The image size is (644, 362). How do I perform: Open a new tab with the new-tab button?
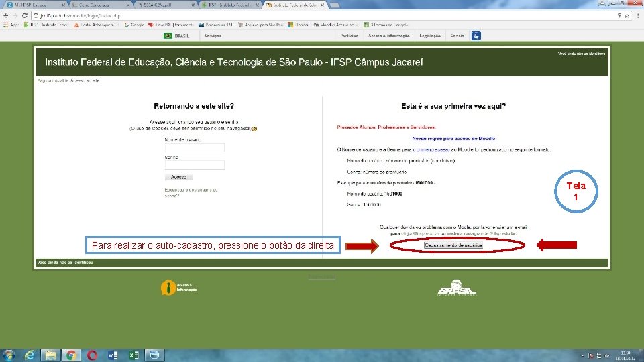[334, 5]
